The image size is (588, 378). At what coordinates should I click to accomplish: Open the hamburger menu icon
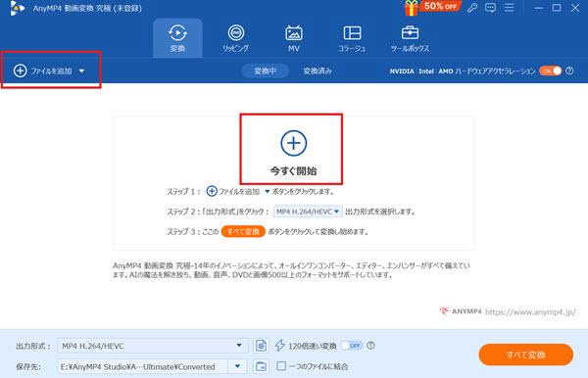(x=509, y=8)
